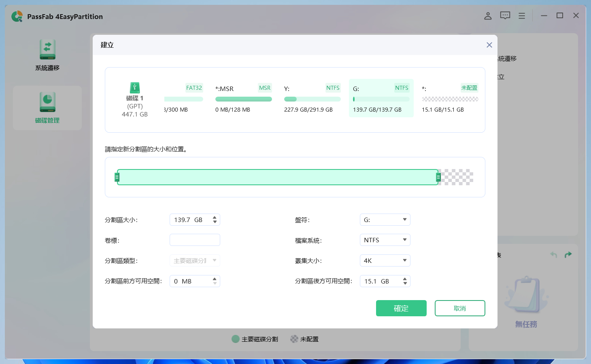This screenshot has height=364, width=591.
Task: Click the undo arrow in the task panel
Action: pyautogui.click(x=554, y=254)
